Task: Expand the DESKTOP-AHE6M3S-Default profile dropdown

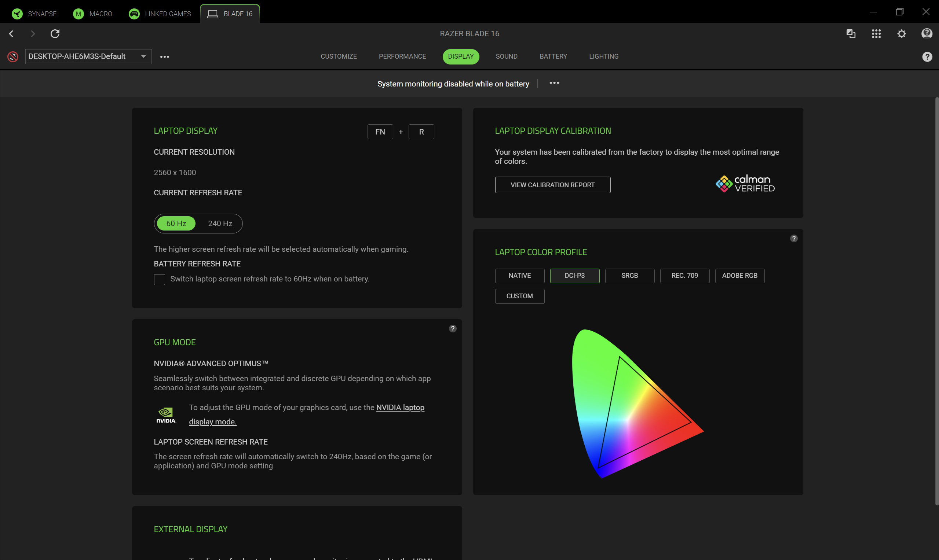Action: pos(143,56)
